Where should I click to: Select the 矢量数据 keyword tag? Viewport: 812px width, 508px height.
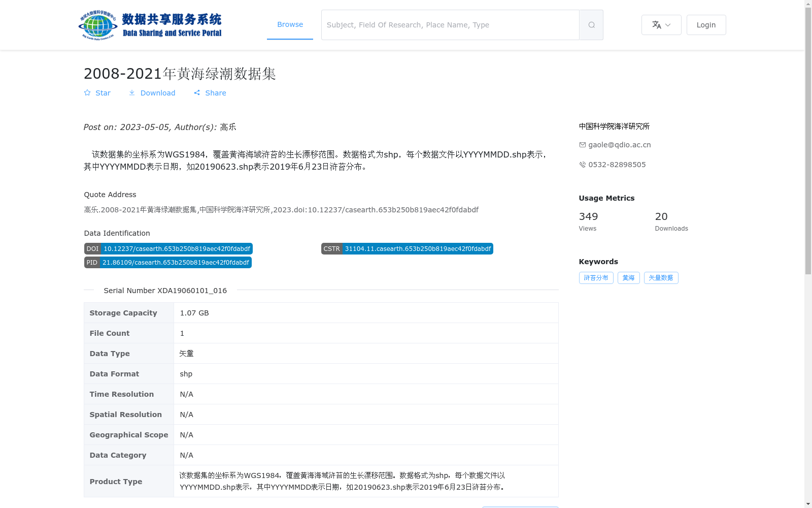point(661,278)
